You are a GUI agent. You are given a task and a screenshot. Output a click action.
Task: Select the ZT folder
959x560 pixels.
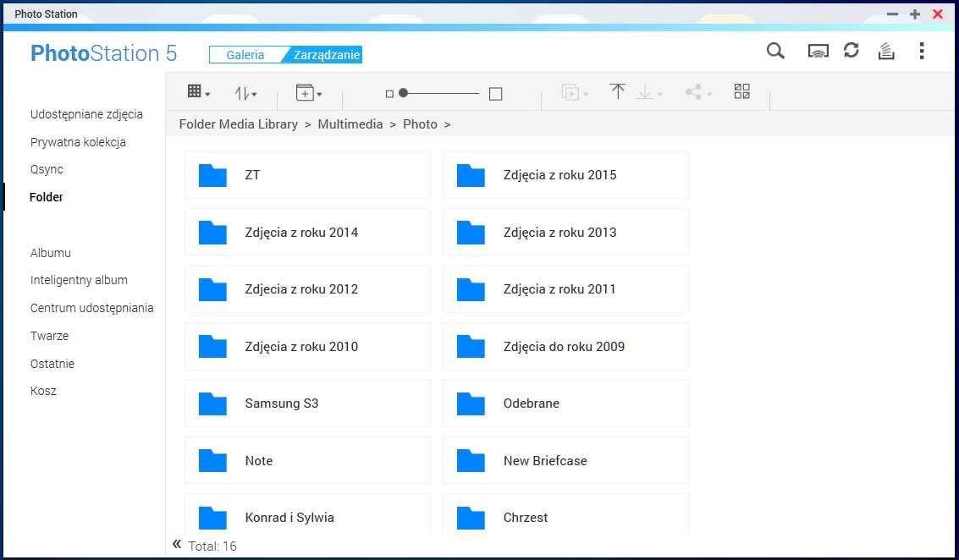pos(307,175)
